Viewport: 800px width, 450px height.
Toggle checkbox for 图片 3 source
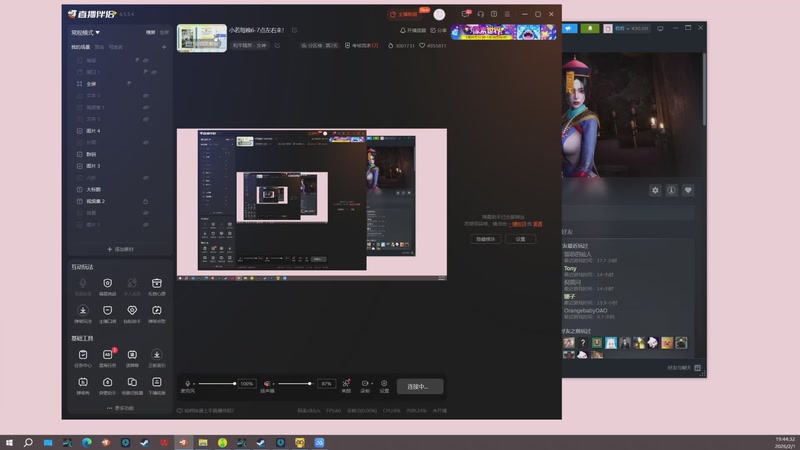click(x=80, y=166)
